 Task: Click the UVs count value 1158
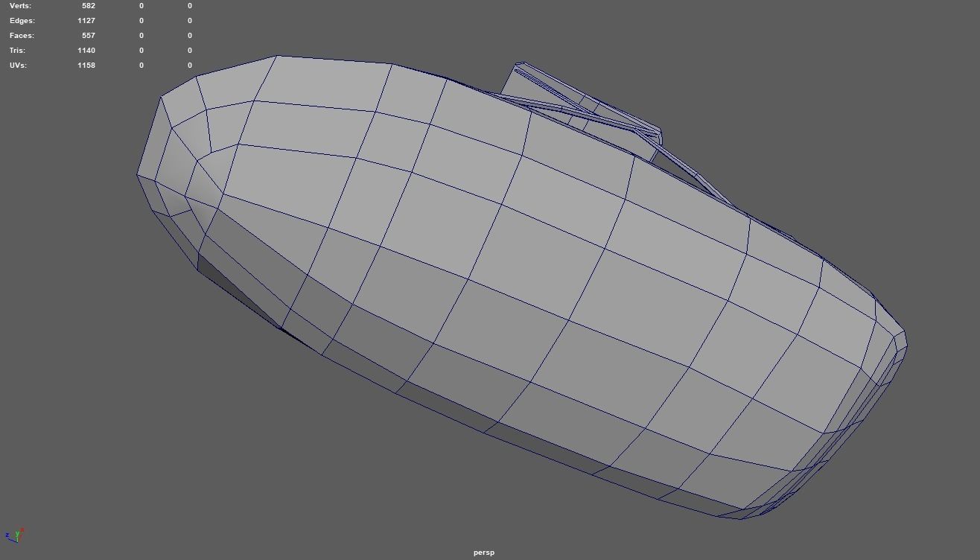[86, 66]
